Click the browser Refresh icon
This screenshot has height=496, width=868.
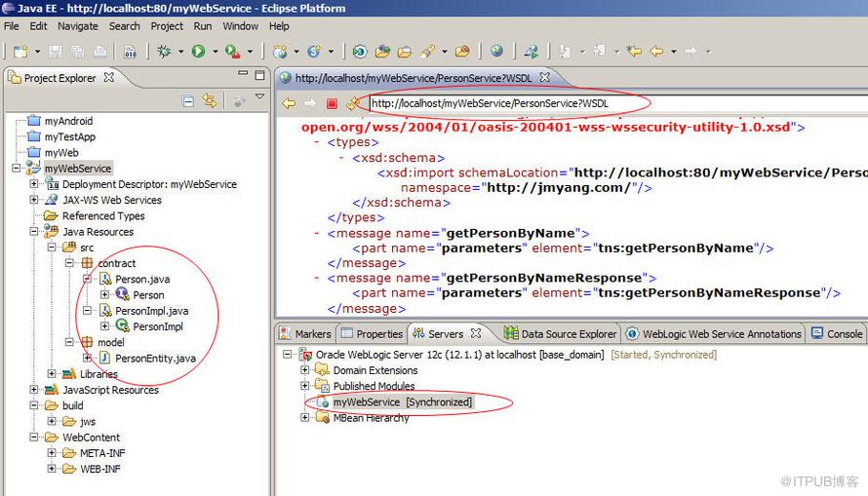(353, 103)
